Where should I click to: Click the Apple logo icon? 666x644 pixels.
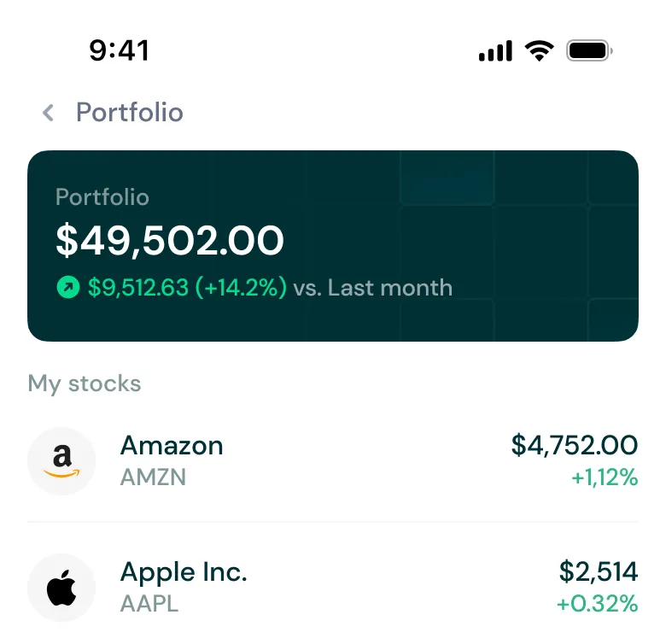click(x=61, y=588)
